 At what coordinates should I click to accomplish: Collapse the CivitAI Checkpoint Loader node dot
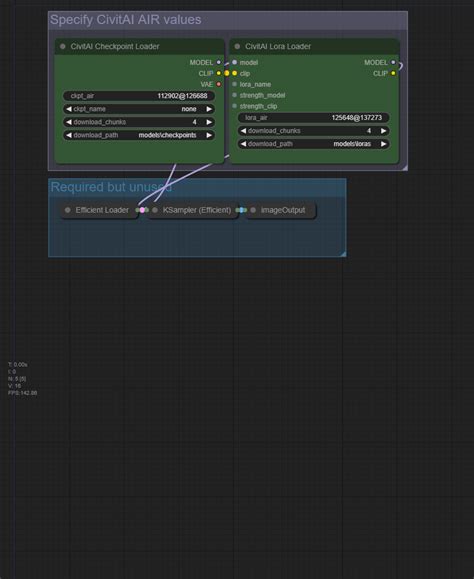coord(63,47)
